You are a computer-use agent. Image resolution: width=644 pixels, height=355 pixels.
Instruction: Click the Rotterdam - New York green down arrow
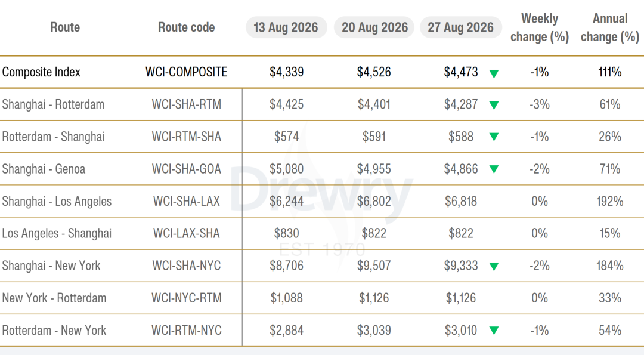[494, 331]
